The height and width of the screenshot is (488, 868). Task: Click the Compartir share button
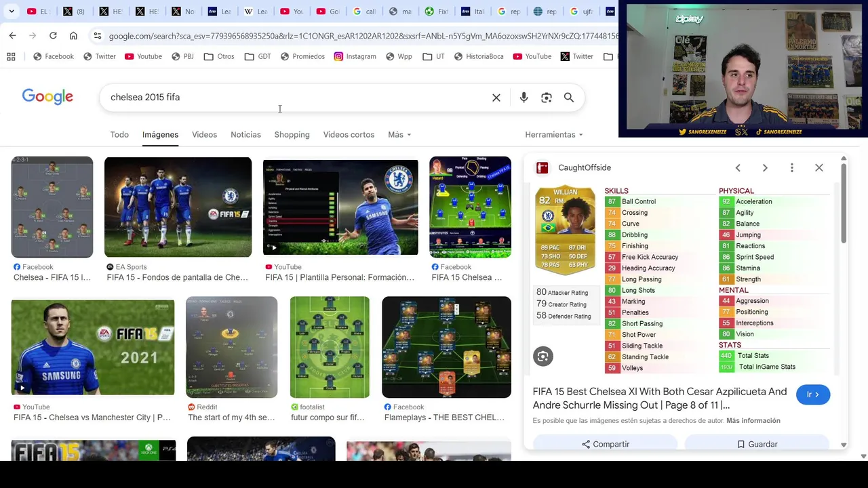606,444
